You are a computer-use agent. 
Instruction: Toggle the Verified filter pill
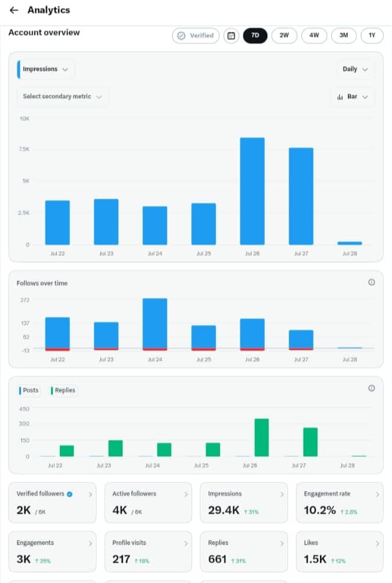click(196, 35)
